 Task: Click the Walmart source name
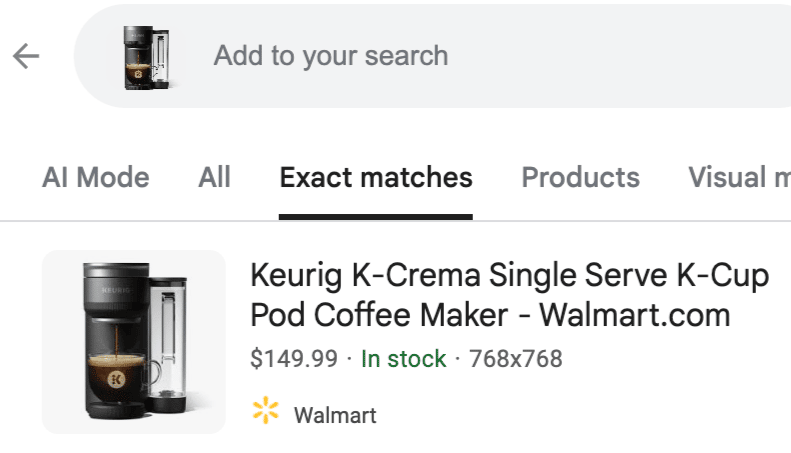point(335,414)
